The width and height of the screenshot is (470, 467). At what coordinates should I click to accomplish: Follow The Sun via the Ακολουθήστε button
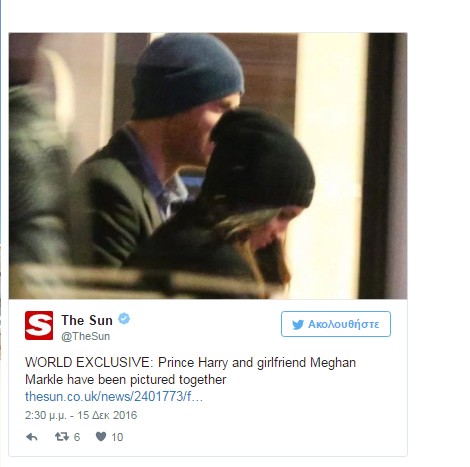coord(336,324)
